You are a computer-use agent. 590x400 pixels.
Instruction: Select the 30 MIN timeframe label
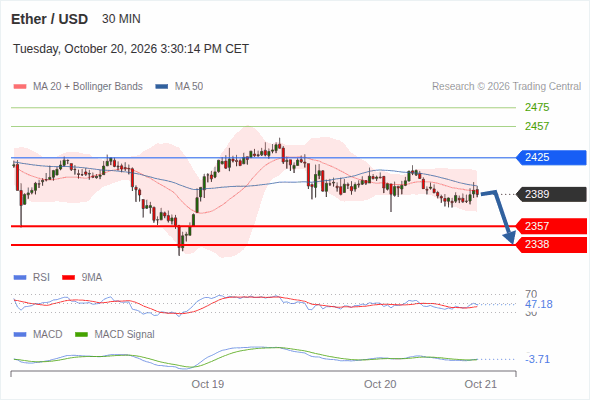(121, 19)
